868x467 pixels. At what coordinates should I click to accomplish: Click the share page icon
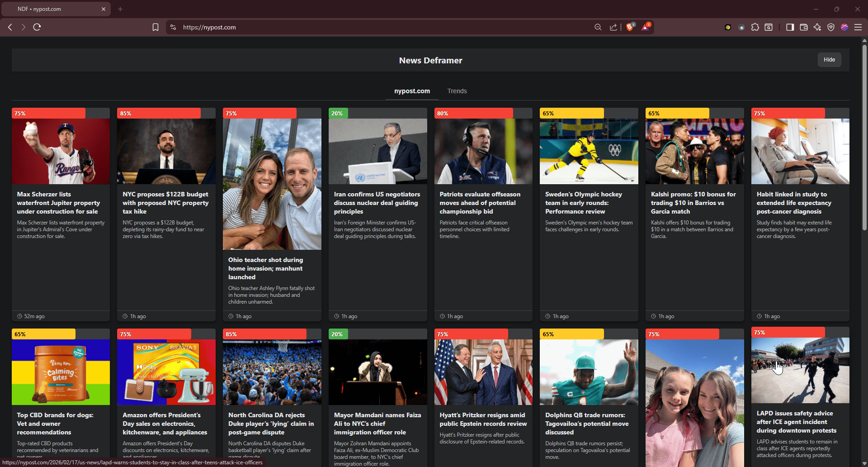tap(613, 27)
